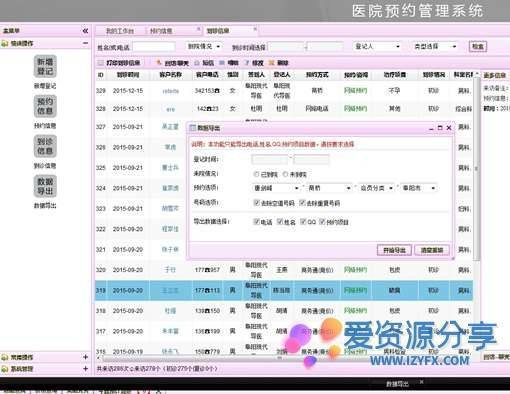Switch to the 预约信息 tab
The height and width of the screenshot is (394, 510).
(161, 31)
